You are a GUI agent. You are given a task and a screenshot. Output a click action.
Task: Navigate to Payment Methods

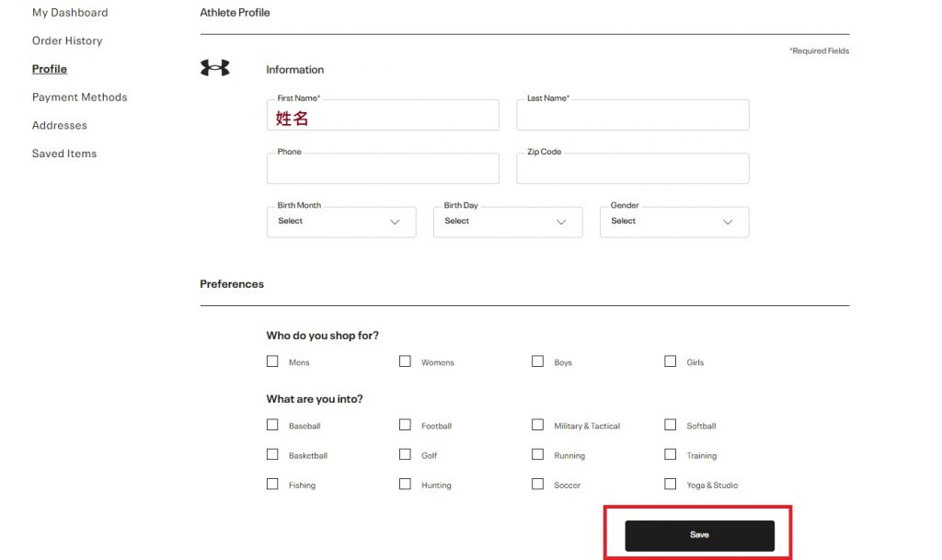tap(79, 97)
